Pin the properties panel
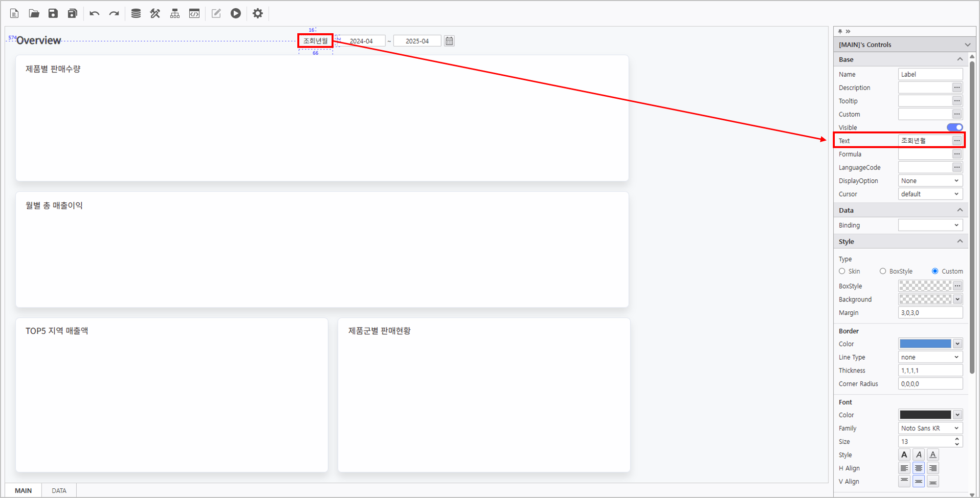Viewport: 980px width, 498px height. point(840,31)
